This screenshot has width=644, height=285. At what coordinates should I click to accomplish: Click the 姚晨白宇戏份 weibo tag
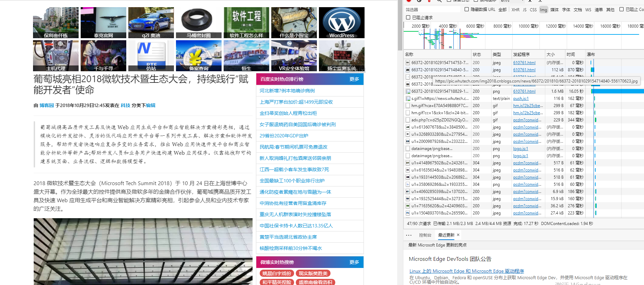(277, 273)
